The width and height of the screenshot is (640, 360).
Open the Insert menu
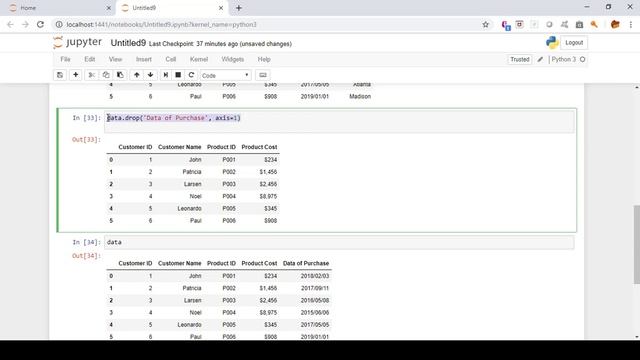point(144,60)
